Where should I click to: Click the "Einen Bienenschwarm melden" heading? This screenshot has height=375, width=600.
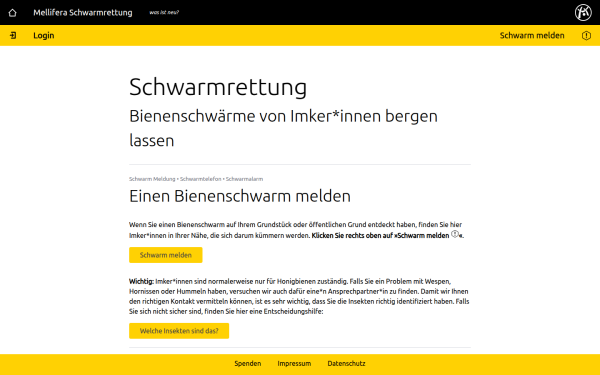tap(240, 196)
